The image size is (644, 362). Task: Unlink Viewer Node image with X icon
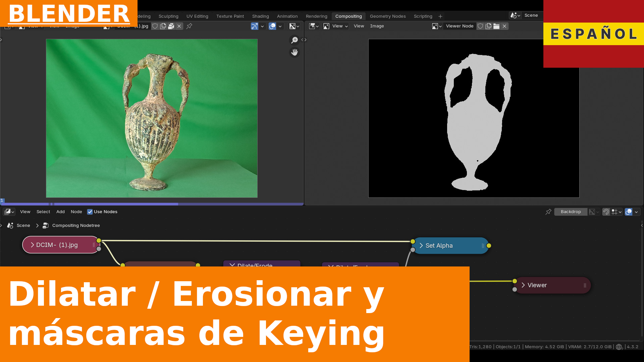504,26
